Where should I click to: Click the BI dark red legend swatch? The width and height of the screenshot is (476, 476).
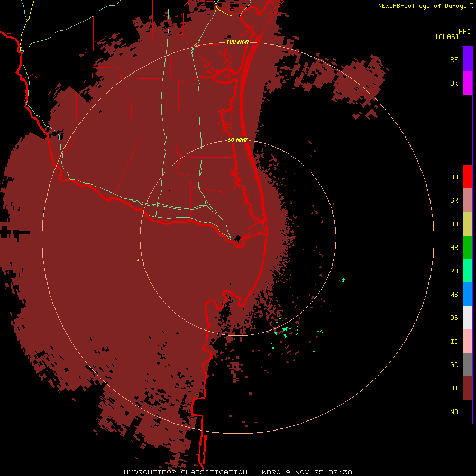click(467, 388)
